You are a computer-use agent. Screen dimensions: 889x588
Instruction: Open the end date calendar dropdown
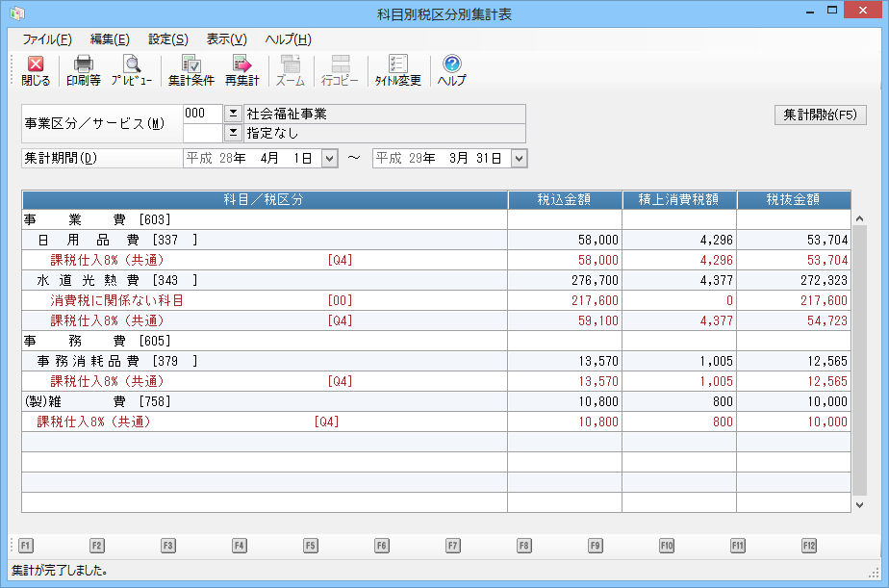coord(519,158)
